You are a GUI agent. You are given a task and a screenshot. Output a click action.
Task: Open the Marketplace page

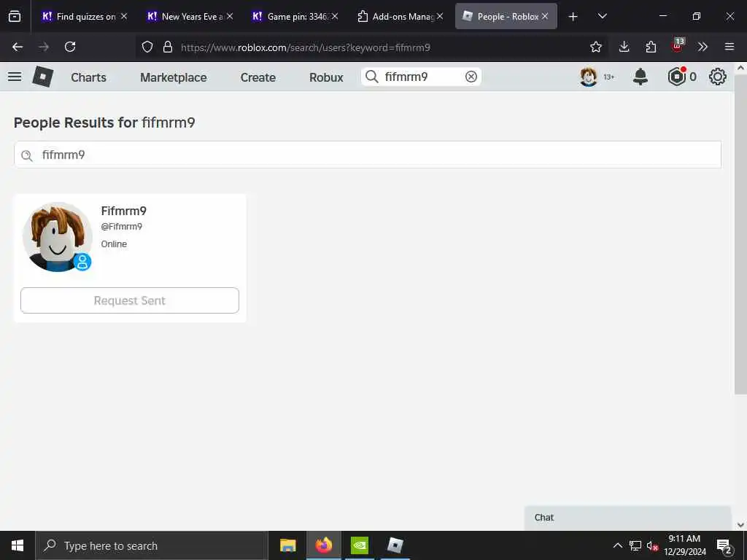[174, 77]
